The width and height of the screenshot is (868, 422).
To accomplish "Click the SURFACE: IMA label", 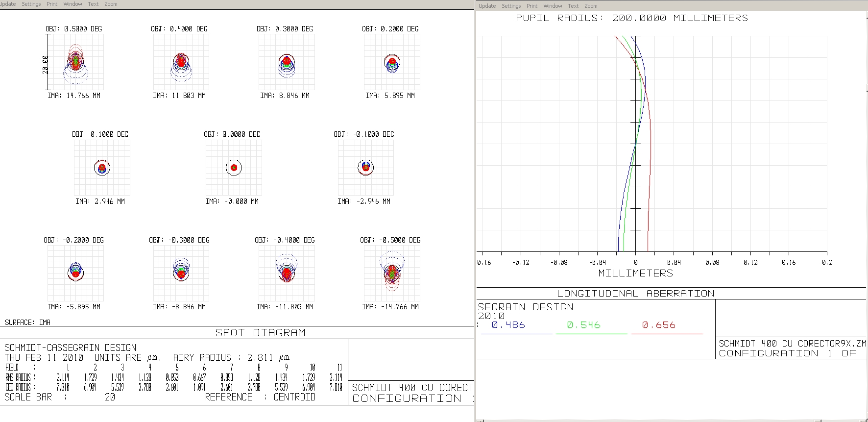I will 27,322.
